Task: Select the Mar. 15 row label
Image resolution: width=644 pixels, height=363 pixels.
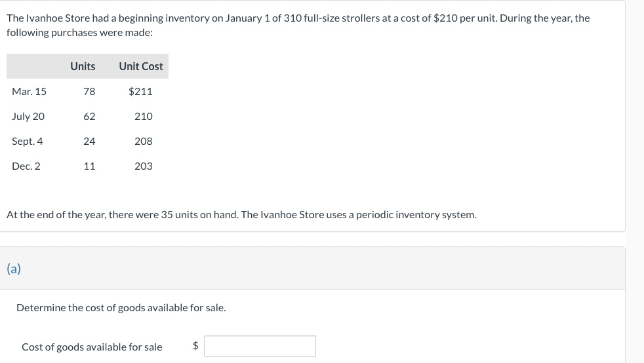Action: pos(29,92)
